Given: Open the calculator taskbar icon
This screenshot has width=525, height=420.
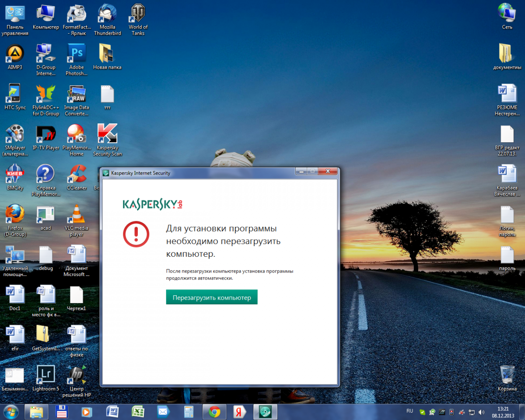Looking at the screenshot, I should 189,412.
